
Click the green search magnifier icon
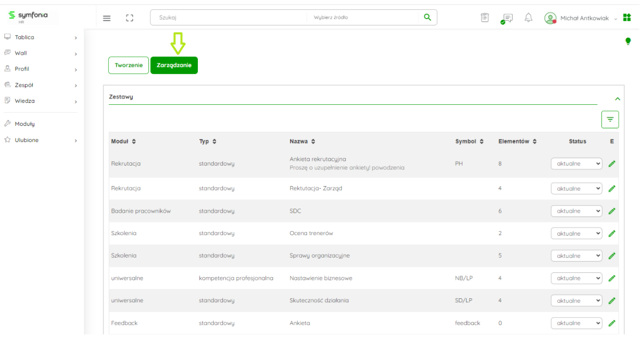pos(427,18)
